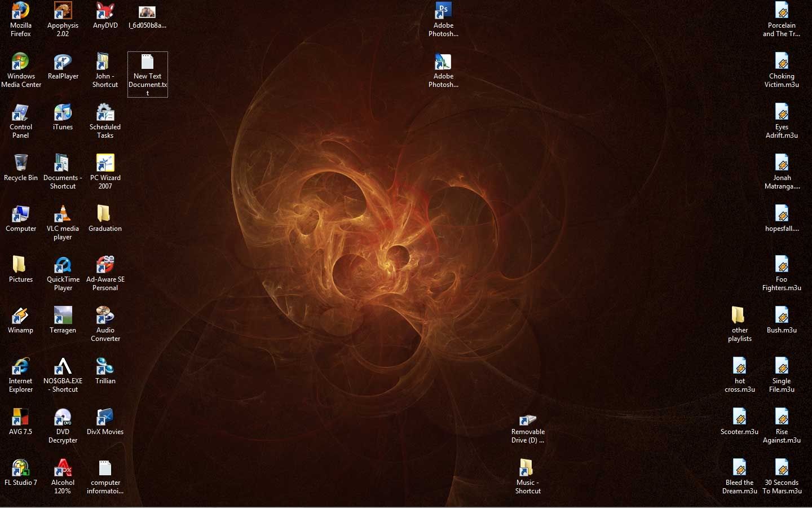The height and width of the screenshot is (508, 812).
Task: Select the hopesfall playlist file
Action: coord(782,214)
